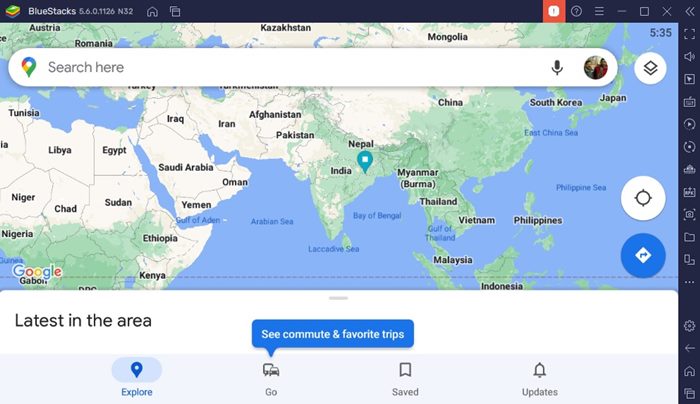Screen dimensions: 700x404
Task: Open the Google account profile picture
Action: point(596,67)
